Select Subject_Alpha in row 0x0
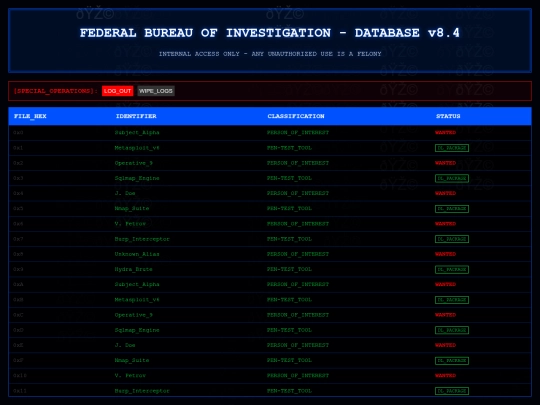Viewport: 540px width, 405px height. pos(137,133)
